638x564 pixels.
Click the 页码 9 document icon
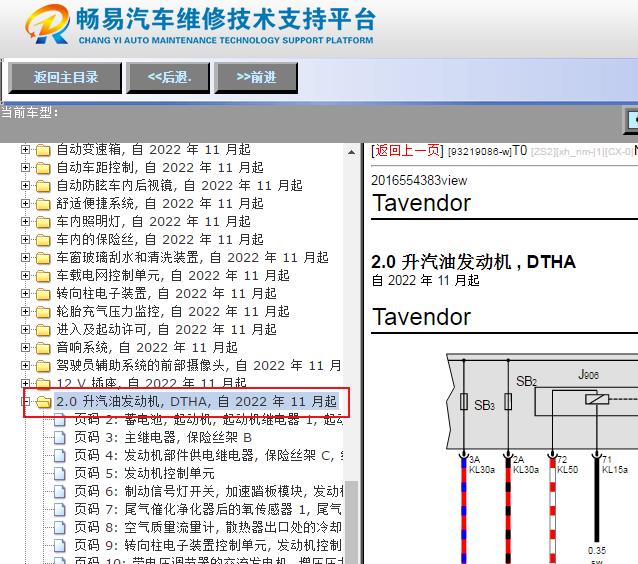(x=60, y=546)
